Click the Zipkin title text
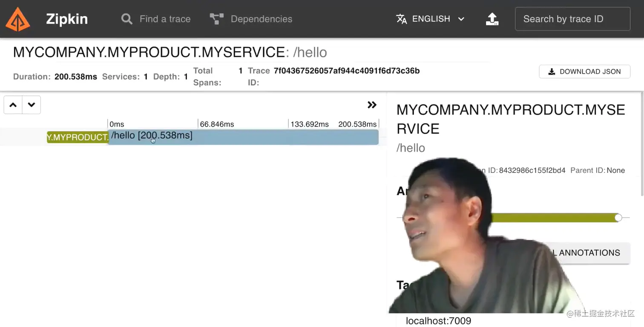The height and width of the screenshot is (327, 644). pos(67,19)
